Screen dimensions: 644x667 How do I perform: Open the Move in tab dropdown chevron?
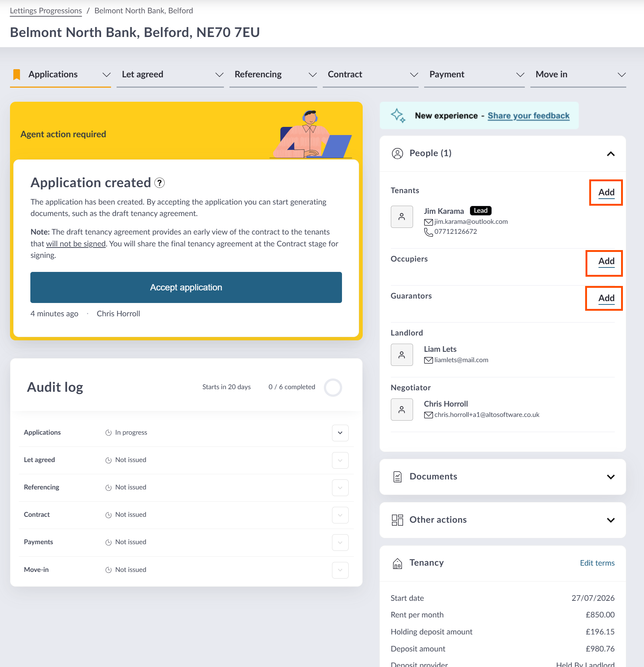click(x=622, y=75)
